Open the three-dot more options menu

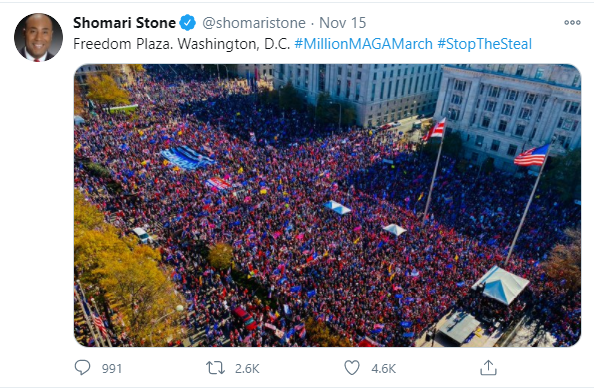[572, 23]
